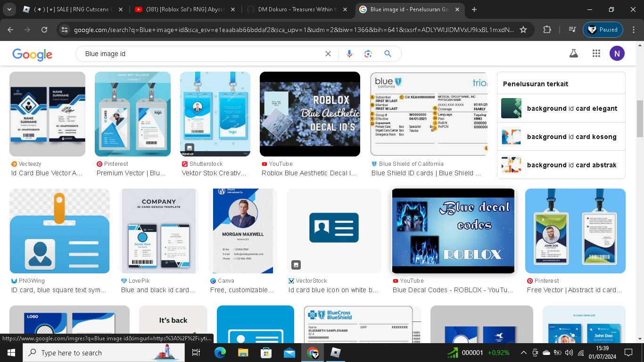
Task: Open the Mail app from taskbar
Action: pos(289,353)
